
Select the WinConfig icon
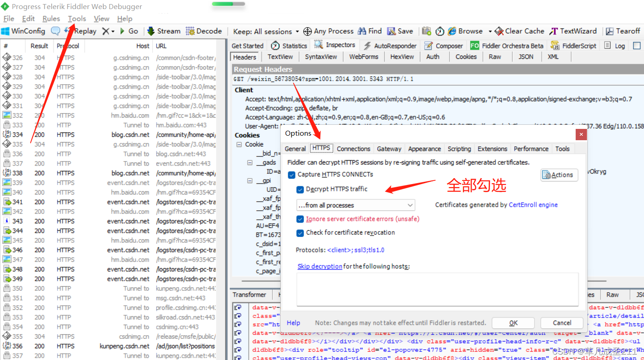coord(23,31)
